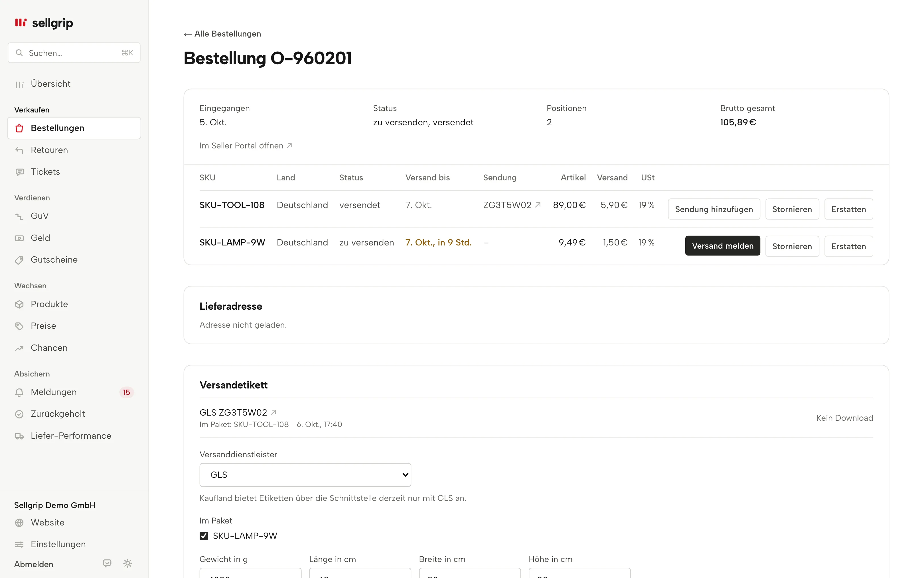The width and height of the screenshot is (924, 578).
Task: Click the Meldungen bell icon
Action: pyautogui.click(x=19, y=392)
